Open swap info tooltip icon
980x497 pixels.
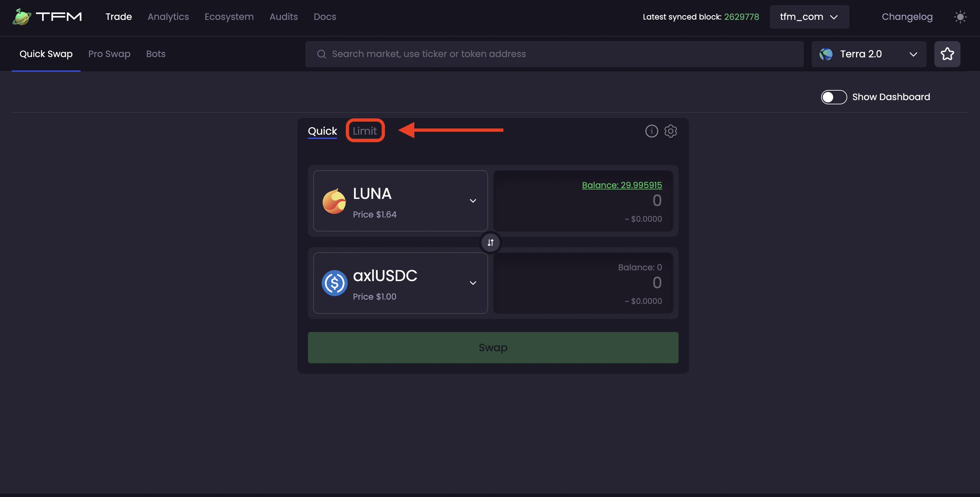pyautogui.click(x=651, y=131)
